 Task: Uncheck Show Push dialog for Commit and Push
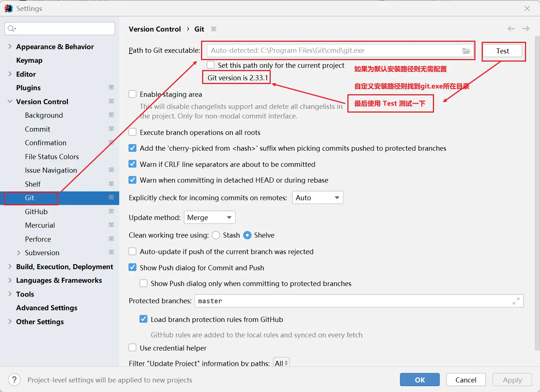[132, 267]
